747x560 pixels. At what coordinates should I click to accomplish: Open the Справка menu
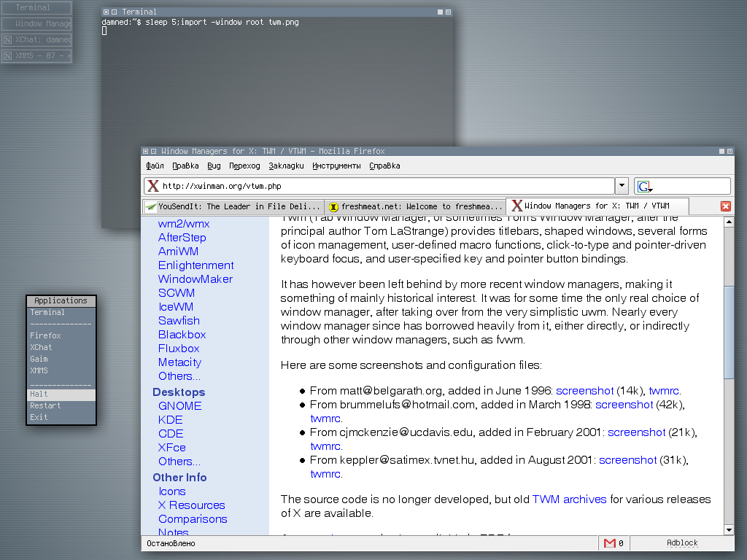click(384, 166)
